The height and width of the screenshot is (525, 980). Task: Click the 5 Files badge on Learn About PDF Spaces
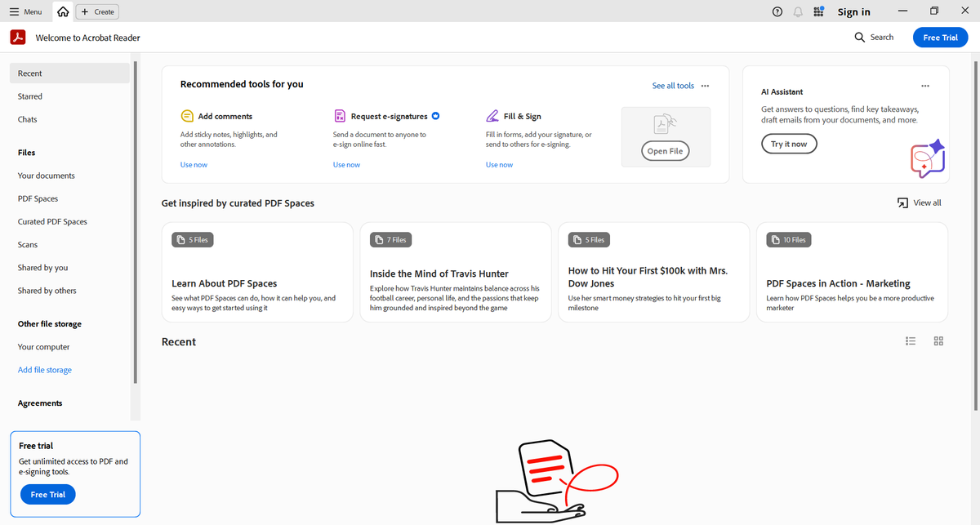coord(192,240)
